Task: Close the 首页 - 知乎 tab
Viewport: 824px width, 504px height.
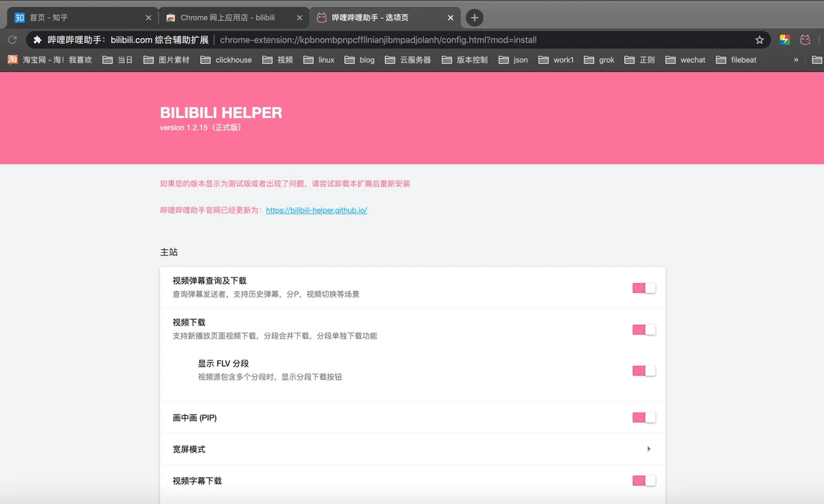Action: 147,18
